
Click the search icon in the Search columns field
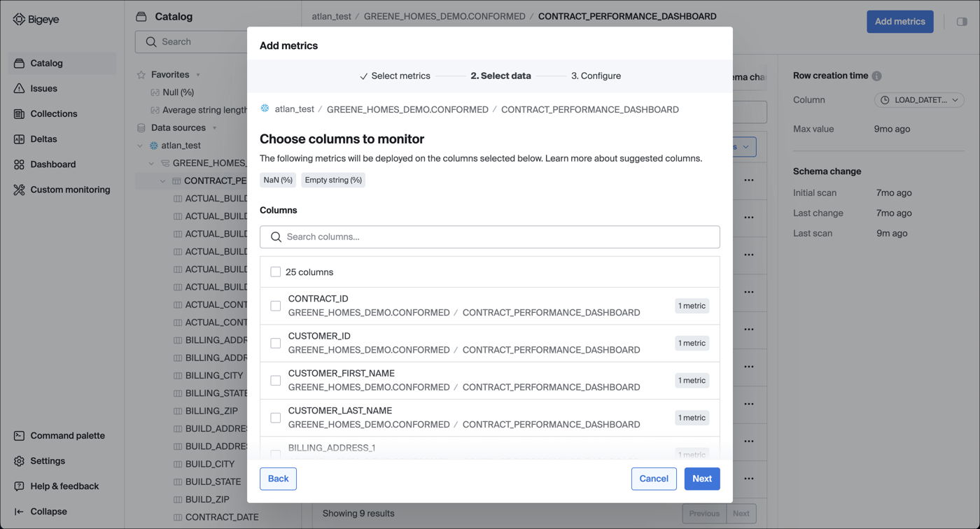276,237
